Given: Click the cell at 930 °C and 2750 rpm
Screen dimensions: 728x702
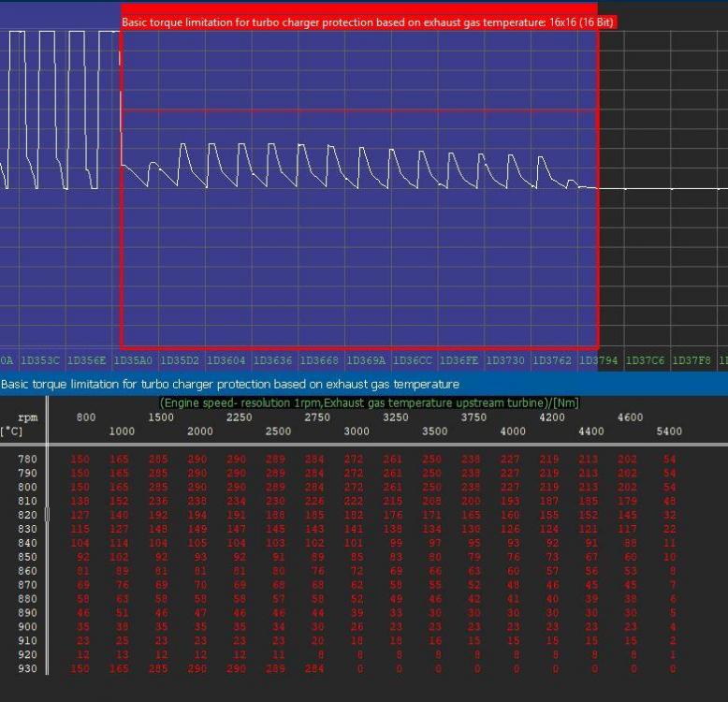Looking at the screenshot, I should (317, 669).
